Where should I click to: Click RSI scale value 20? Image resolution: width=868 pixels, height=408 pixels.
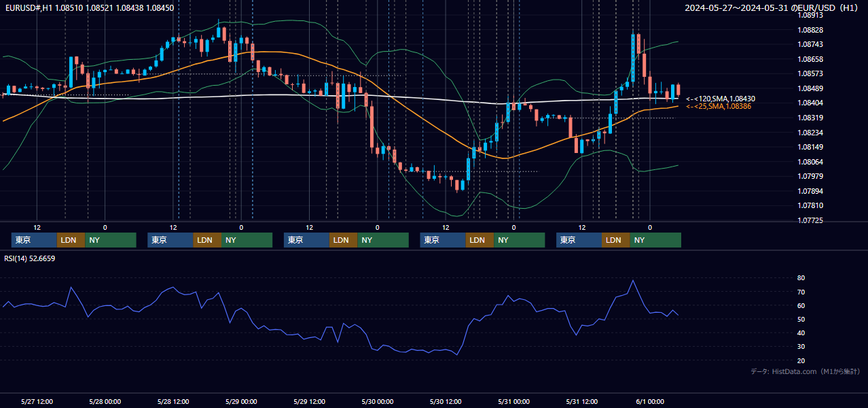coord(801,360)
